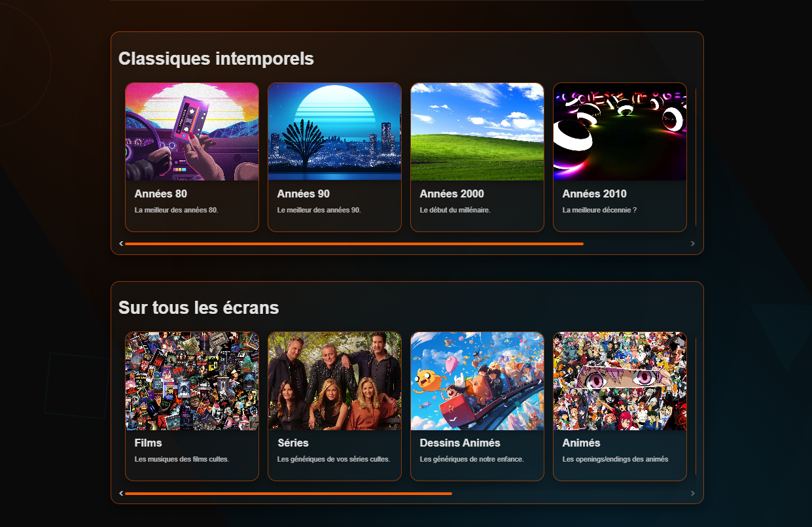This screenshot has width=812, height=527.
Task: Select the "Années 80" card title
Action: pyautogui.click(x=161, y=194)
